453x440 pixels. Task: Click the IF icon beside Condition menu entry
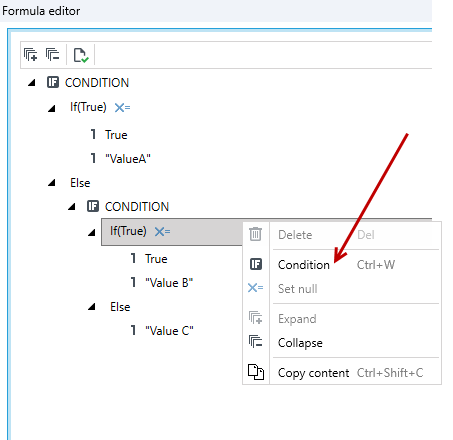pyautogui.click(x=256, y=264)
